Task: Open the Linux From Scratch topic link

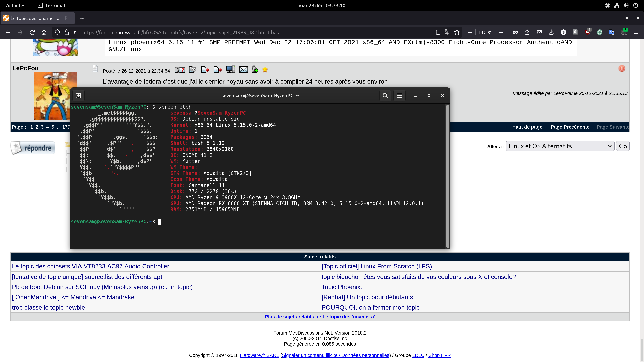Action: [x=376, y=266]
